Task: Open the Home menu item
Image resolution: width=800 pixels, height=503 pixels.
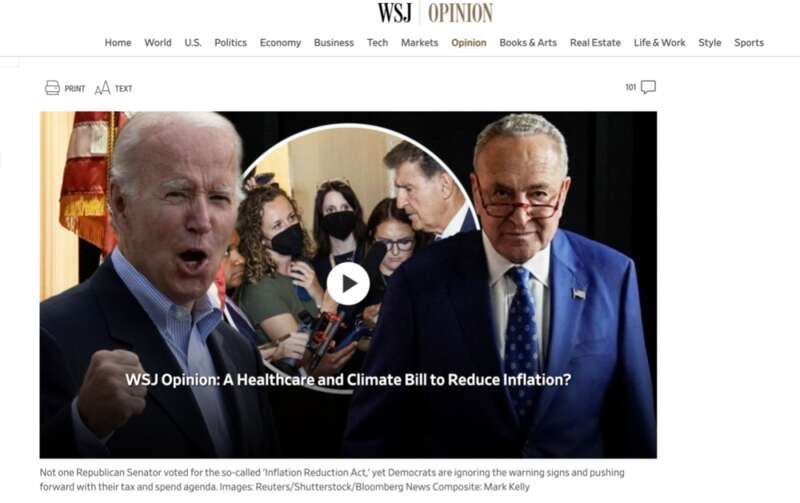Action: pos(118,43)
